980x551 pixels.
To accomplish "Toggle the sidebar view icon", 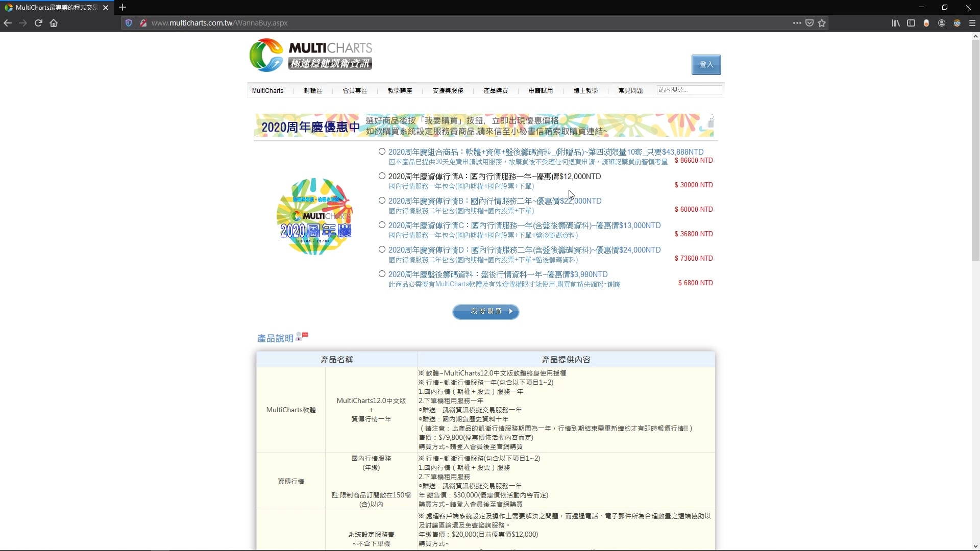I will (x=911, y=23).
